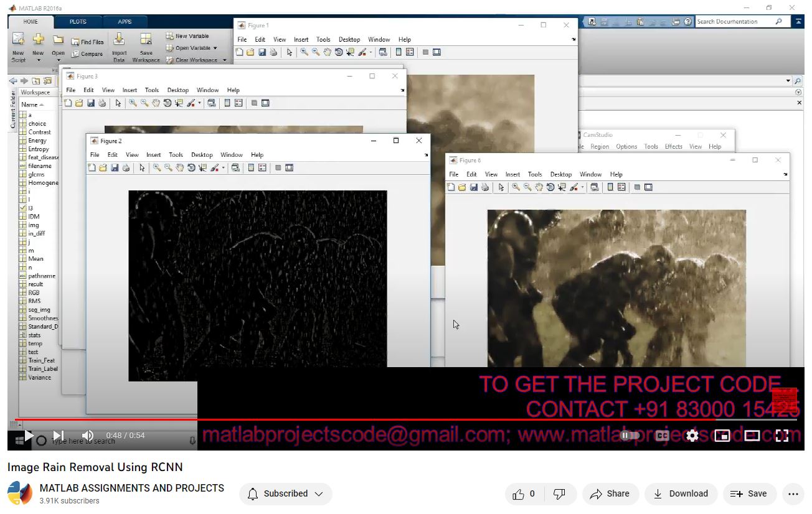Image resolution: width=812 pixels, height=514 pixels.
Task: Open the Insert menu in Figure 6
Action: pos(512,174)
